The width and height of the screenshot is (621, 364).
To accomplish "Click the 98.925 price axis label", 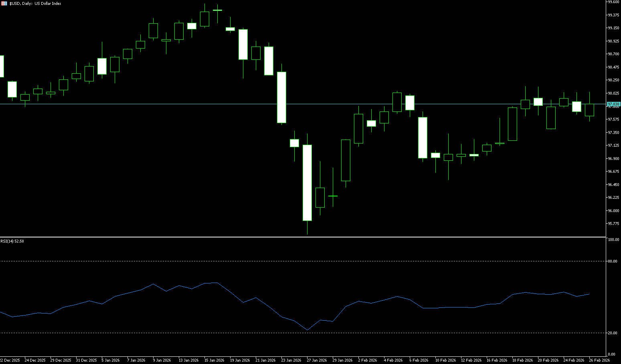I will pos(613,41).
